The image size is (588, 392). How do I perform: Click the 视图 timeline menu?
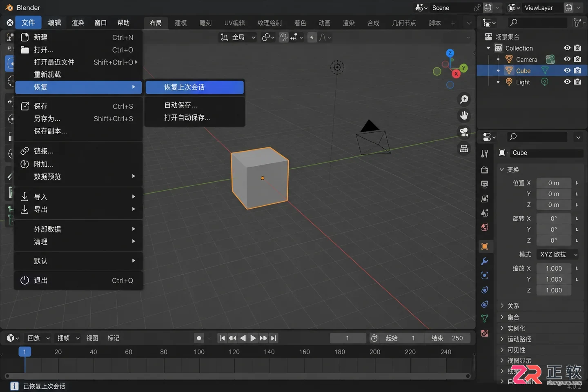92,338
